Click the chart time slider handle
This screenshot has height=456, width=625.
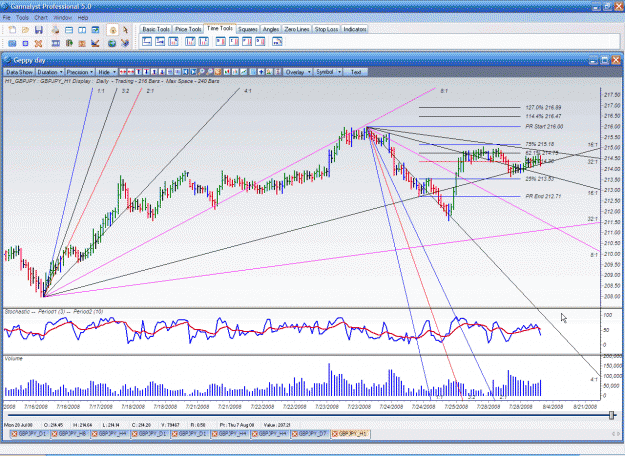612,415
